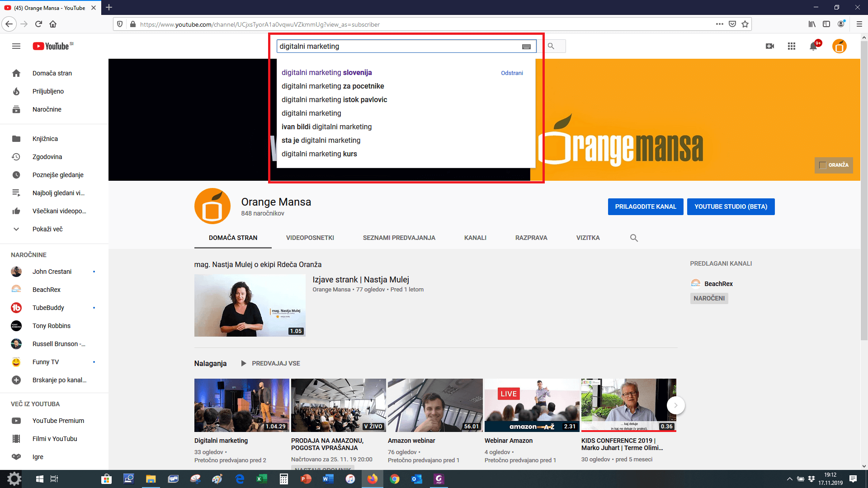Image resolution: width=868 pixels, height=488 pixels.
Task: Open notifications bell
Action: tap(813, 46)
